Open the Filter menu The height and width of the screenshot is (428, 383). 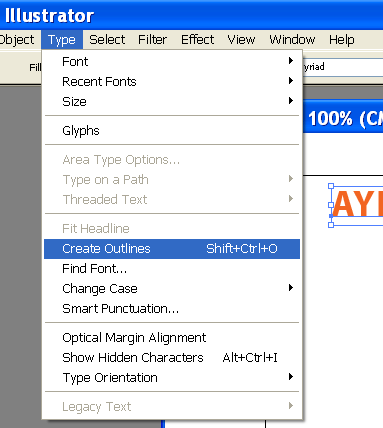click(x=152, y=40)
